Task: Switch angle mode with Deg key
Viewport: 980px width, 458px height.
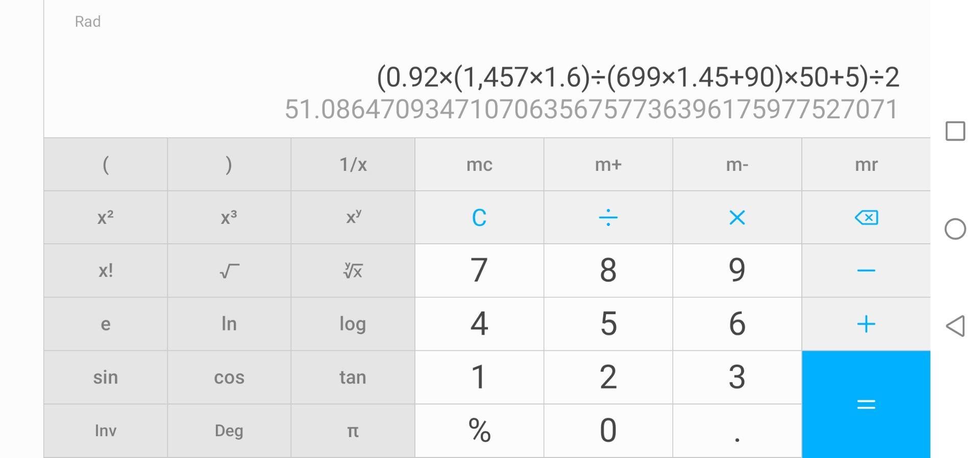Action: [x=229, y=431]
